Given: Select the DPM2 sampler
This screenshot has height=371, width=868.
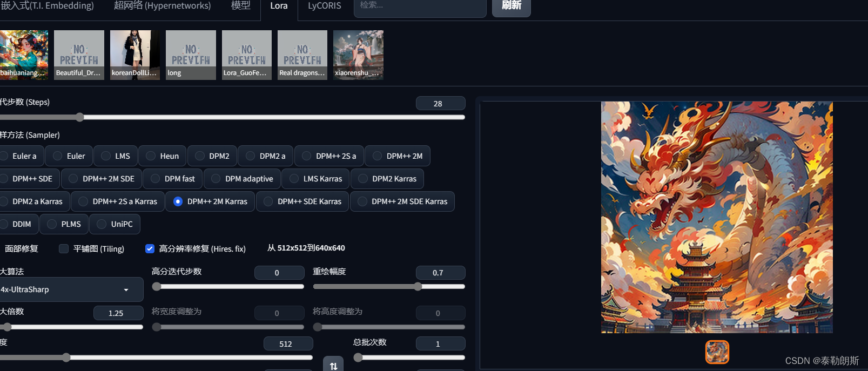Looking at the screenshot, I should point(212,156).
